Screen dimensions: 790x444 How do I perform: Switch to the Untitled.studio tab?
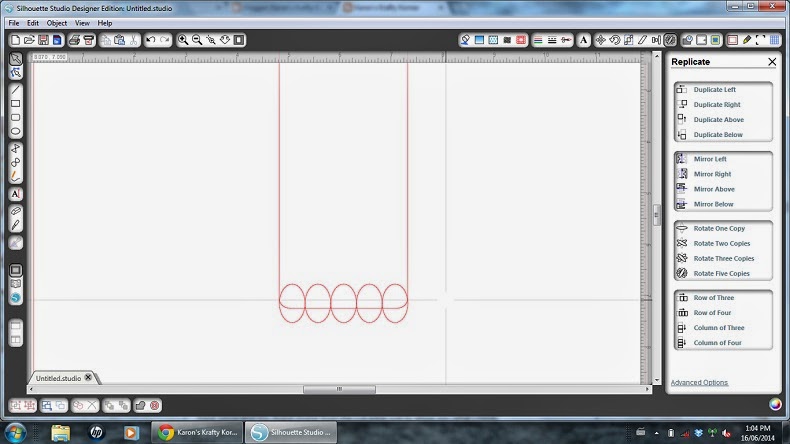tap(58, 378)
